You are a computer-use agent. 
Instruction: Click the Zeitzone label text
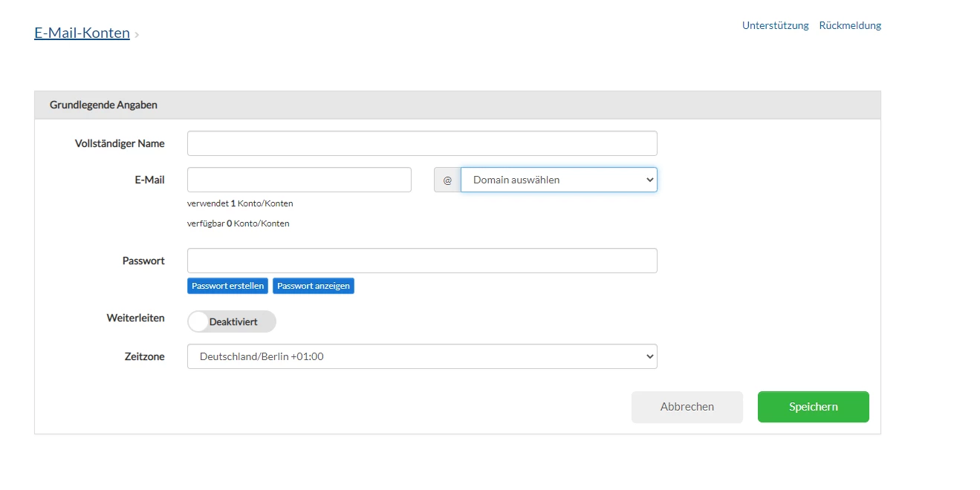(145, 356)
